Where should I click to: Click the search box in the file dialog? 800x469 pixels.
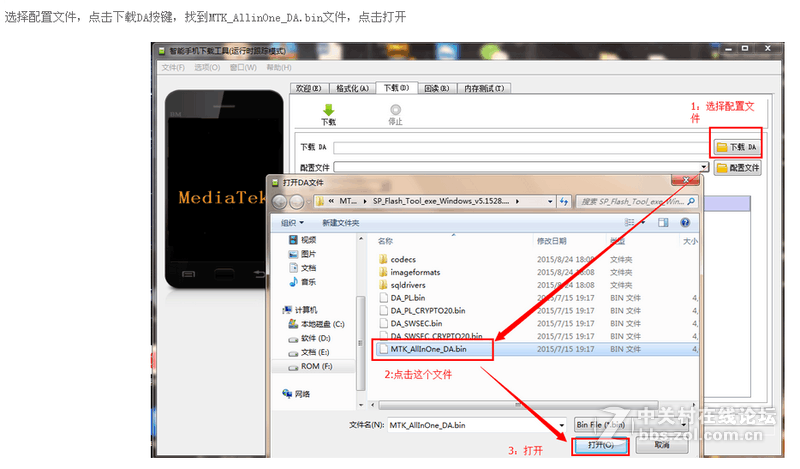coord(636,202)
